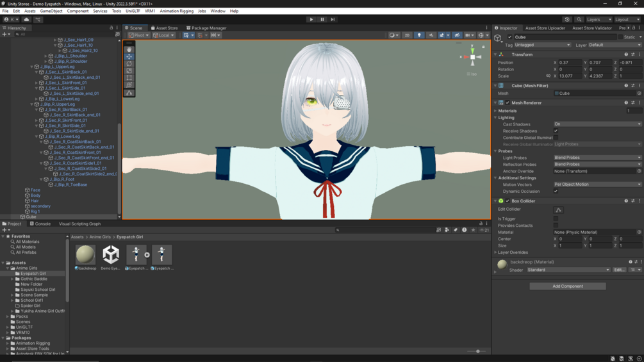The image size is (644, 362).
Task: Click the material Edit button
Action: pos(620,270)
